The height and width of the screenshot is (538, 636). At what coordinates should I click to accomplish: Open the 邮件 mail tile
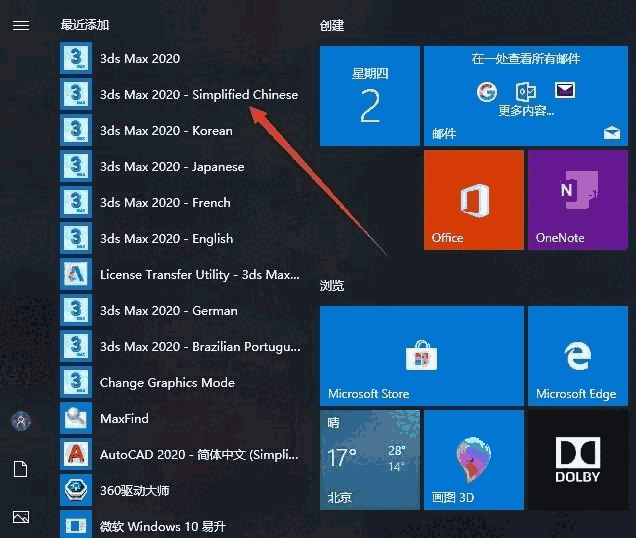click(526, 96)
